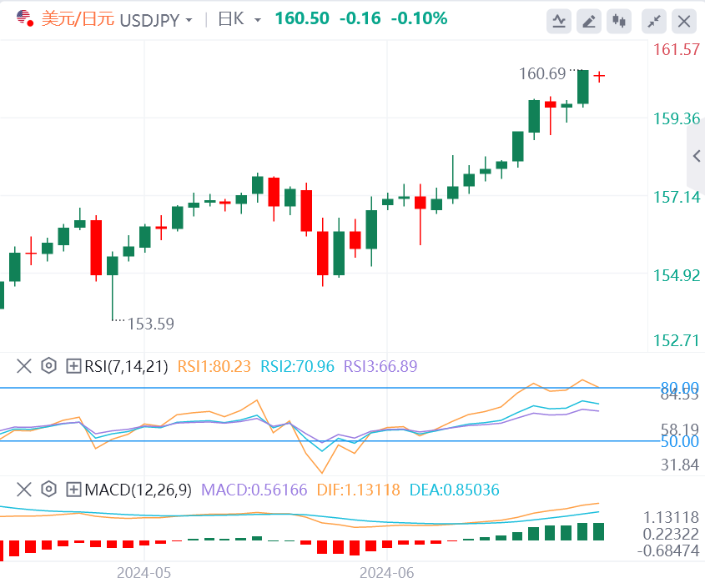Click the 161.57 price axis label
Image resolution: width=705 pixels, height=588 pixels.
677,49
